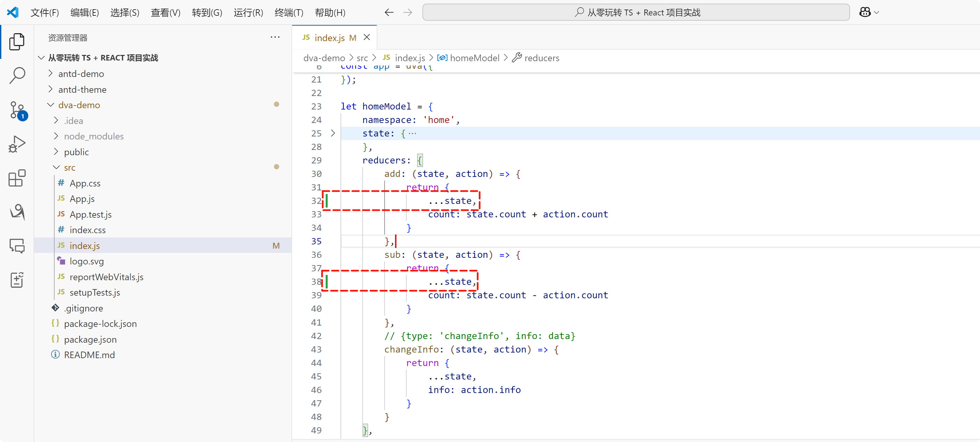980x442 pixels.
Task: Open the Search view icon
Action: pyautogui.click(x=17, y=76)
